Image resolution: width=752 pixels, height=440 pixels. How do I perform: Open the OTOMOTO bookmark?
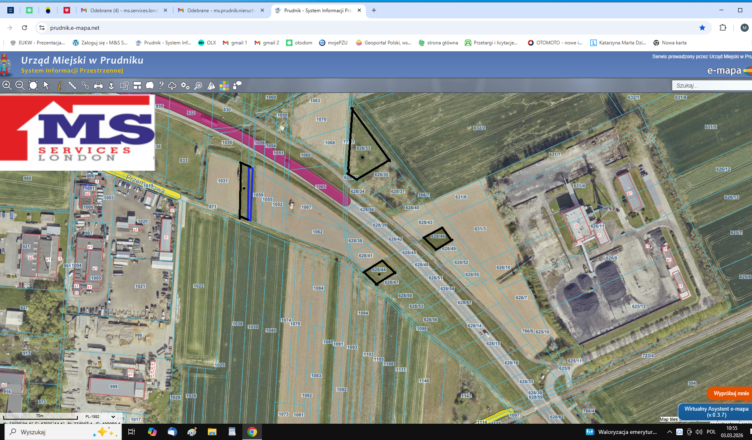tap(555, 43)
